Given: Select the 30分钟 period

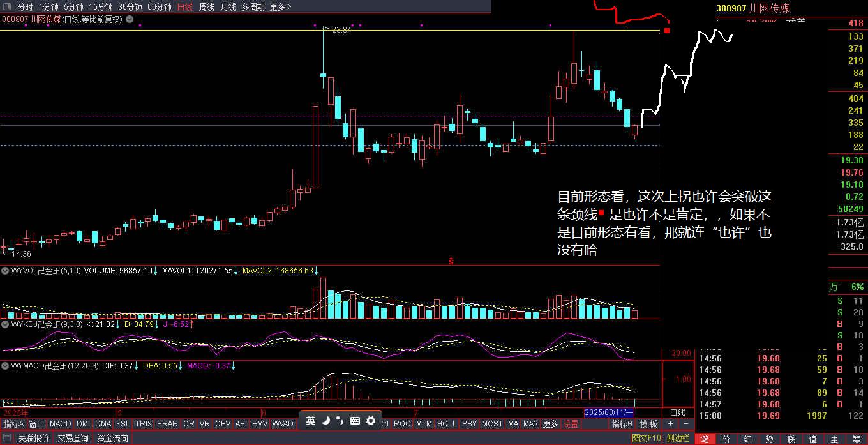Looking at the screenshot, I should pyautogui.click(x=130, y=7).
